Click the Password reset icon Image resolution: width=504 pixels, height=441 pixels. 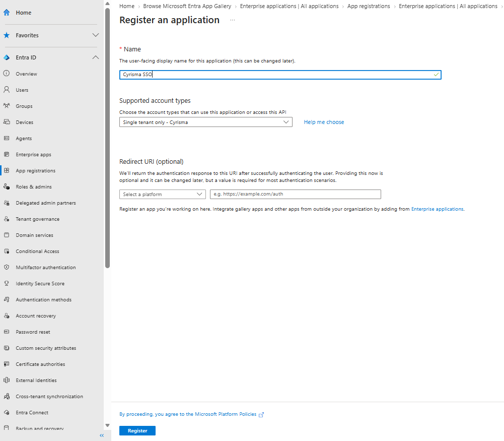[7, 332]
